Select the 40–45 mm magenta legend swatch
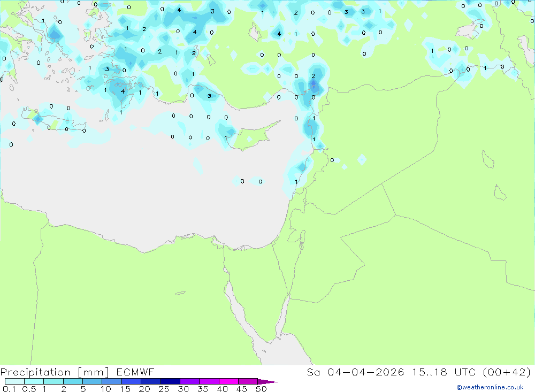 [228, 381]
